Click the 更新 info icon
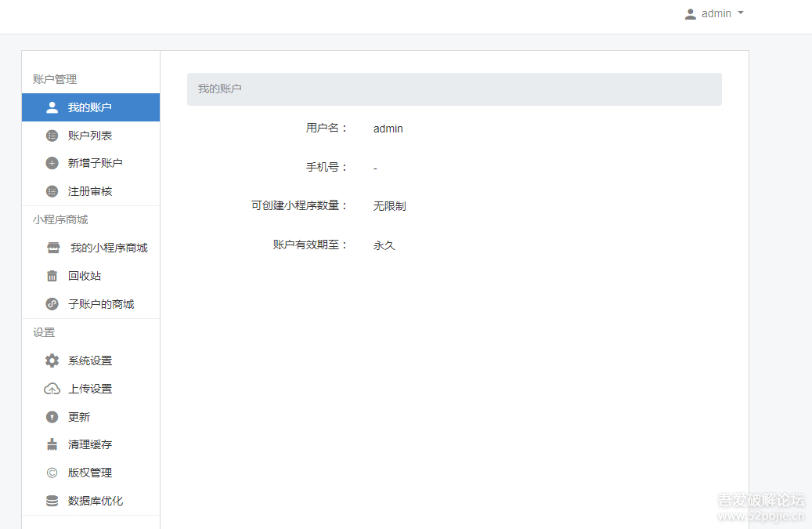This screenshot has height=529, width=812. 51,416
